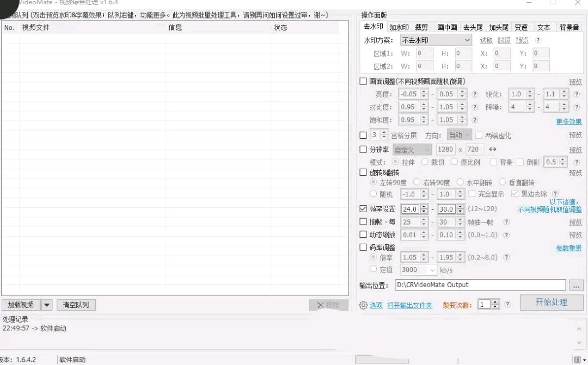Open the 分辨率 自定义 dropdown
The height and width of the screenshot is (365, 588).
point(412,150)
